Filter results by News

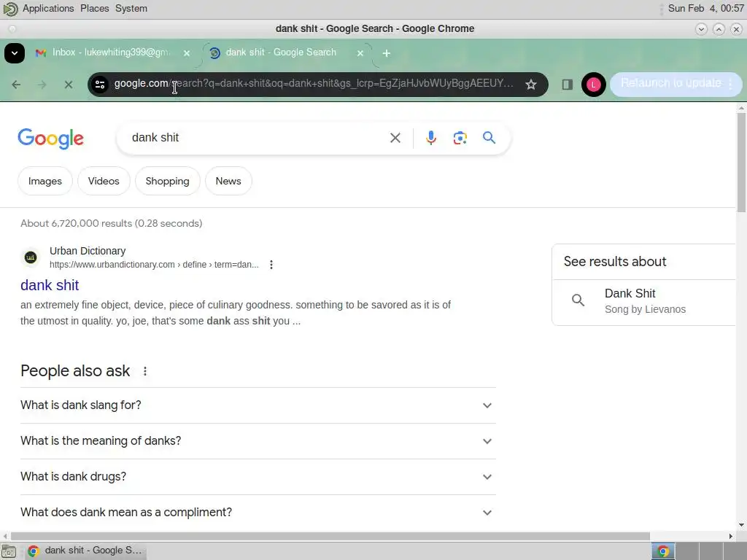pos(228,181)
